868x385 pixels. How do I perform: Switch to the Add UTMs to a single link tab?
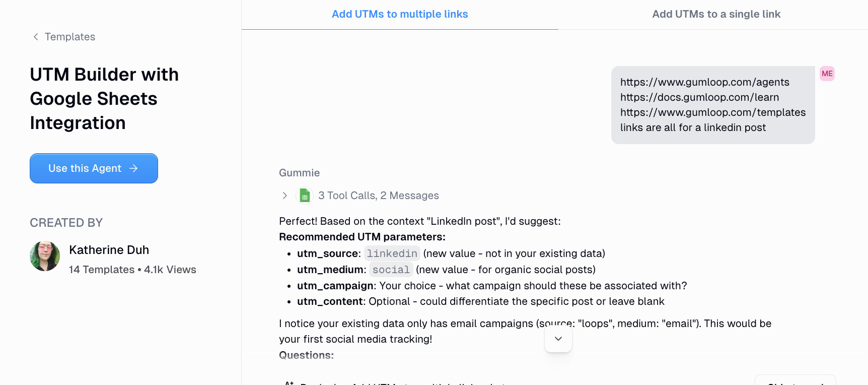tap(716, 14)
